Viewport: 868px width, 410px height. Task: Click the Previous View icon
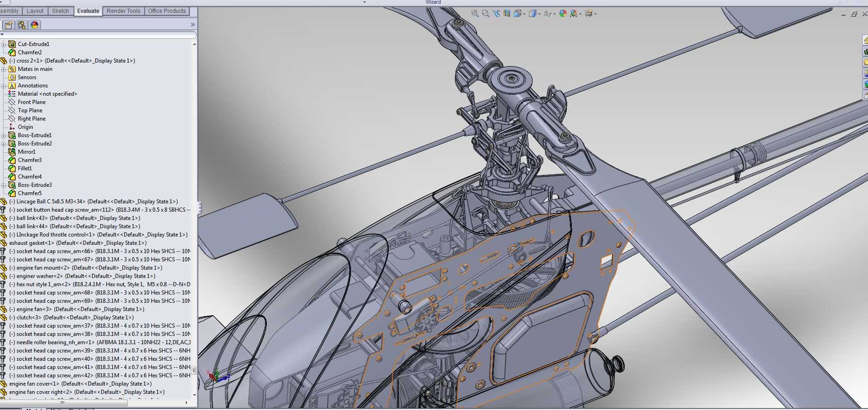click(496, 14)
